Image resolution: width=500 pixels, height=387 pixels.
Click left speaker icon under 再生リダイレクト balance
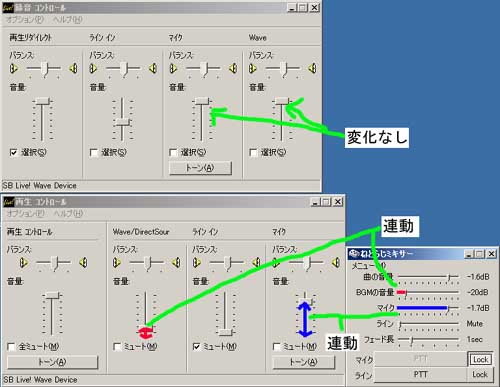click(14, 69)
